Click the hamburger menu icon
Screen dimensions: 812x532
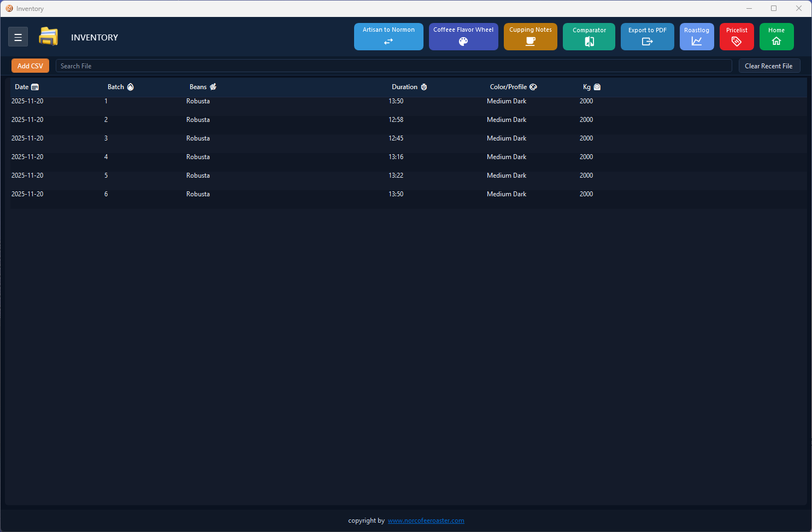(18, 37)
